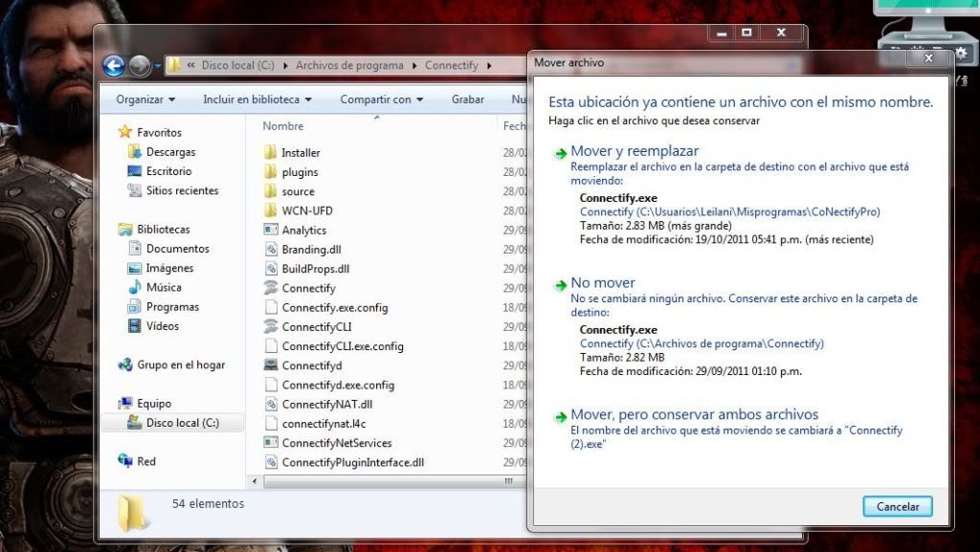Screen dimensions: 980x552
Task: Open recent locations dropdown next to Forward arrow
Action: pyautogui.click(x=158, y=66)
